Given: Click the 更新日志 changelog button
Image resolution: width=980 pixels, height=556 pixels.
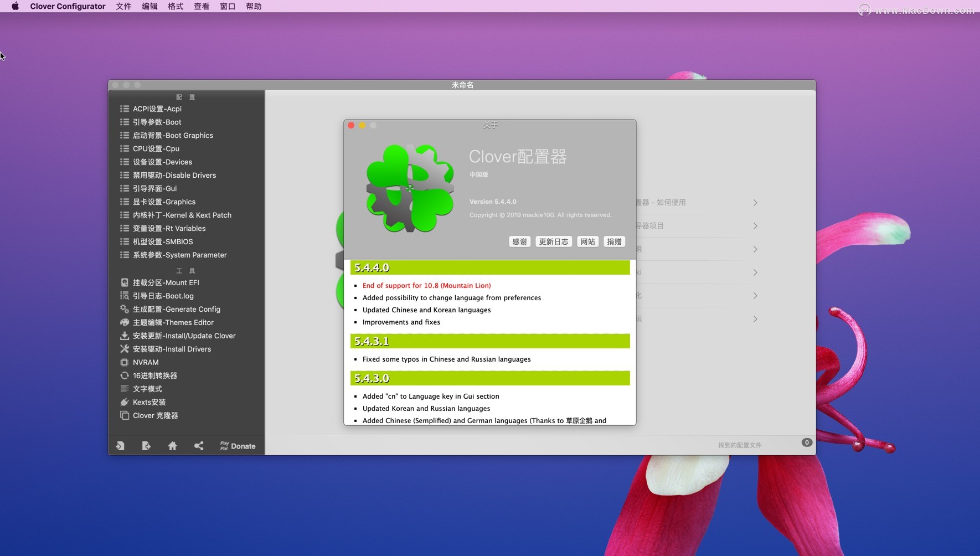Looking at the screenshot, I should point(554,241).
